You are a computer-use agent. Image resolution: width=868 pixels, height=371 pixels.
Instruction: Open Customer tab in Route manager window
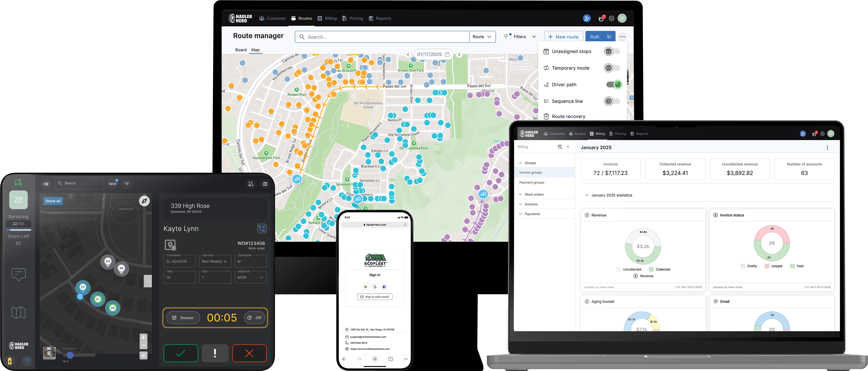[x=272, y=18]
